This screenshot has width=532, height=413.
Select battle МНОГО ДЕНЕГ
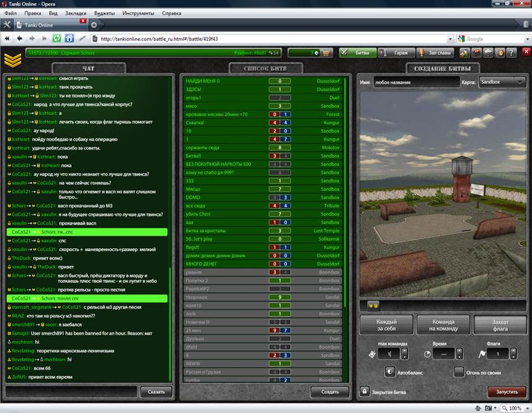(262, 264)
